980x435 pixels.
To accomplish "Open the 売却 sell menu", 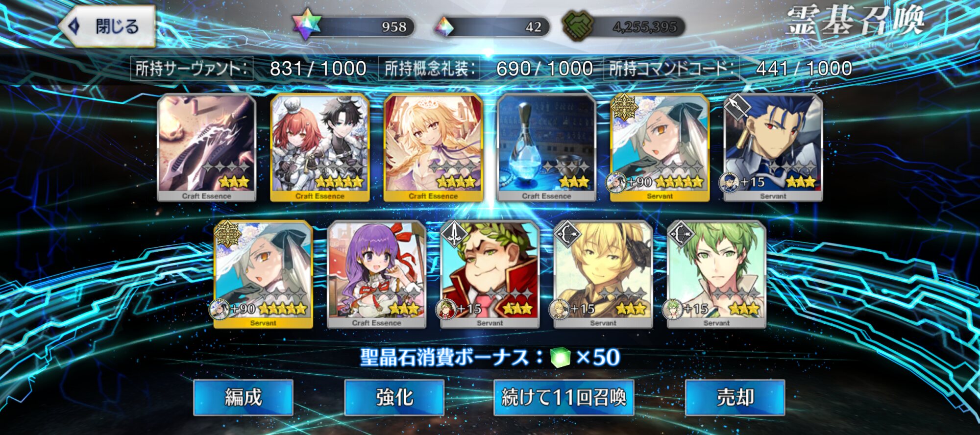I will click(735, 397).
